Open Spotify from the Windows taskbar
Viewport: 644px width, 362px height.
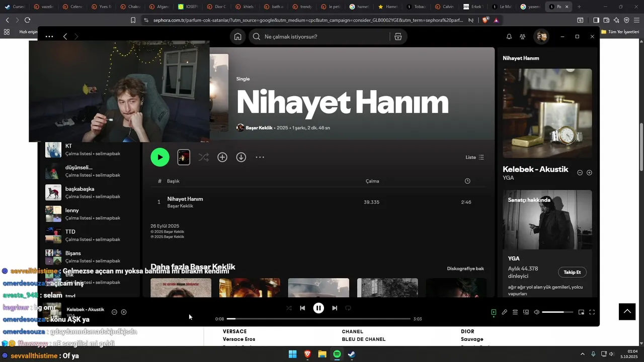tap(337, 354)
